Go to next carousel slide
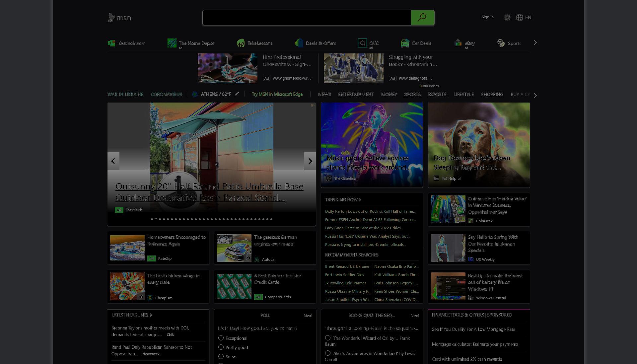Screen dimensions: 637x364 click(310, 161)
